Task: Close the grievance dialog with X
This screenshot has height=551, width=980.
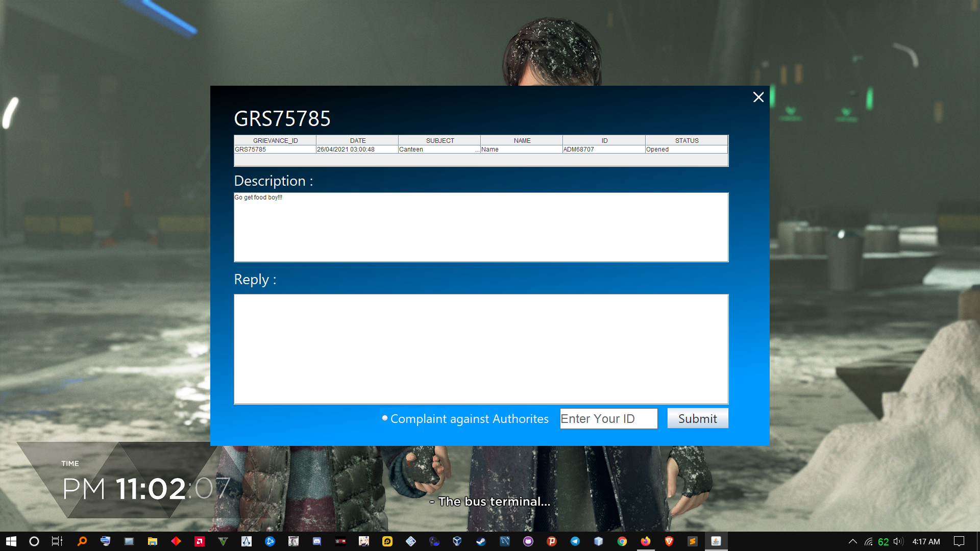Action: [x=758, y=97]
